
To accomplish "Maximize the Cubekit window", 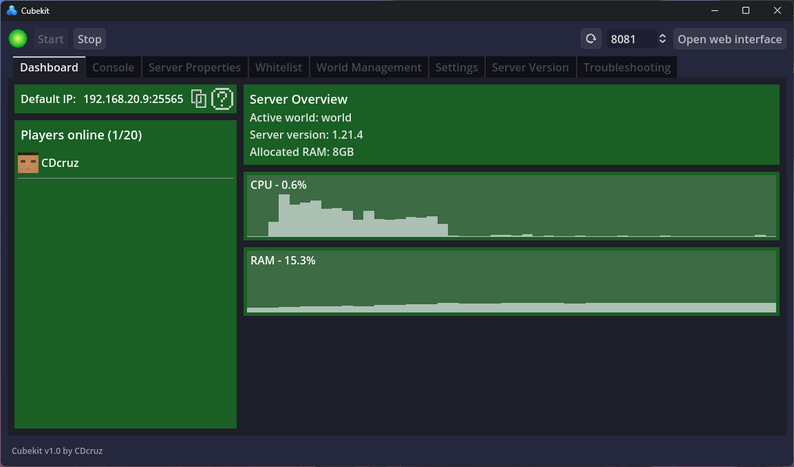I will 746,10.
